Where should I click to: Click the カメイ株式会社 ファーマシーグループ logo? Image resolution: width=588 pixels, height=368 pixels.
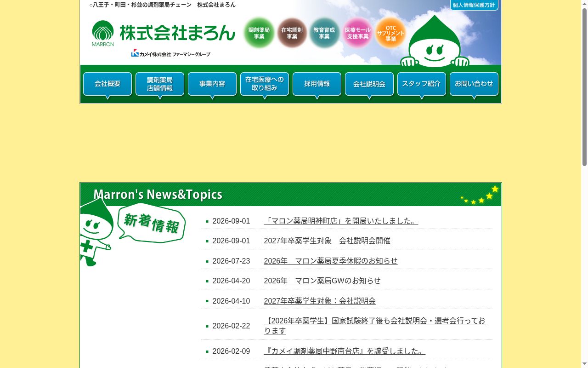click(171, 53)
